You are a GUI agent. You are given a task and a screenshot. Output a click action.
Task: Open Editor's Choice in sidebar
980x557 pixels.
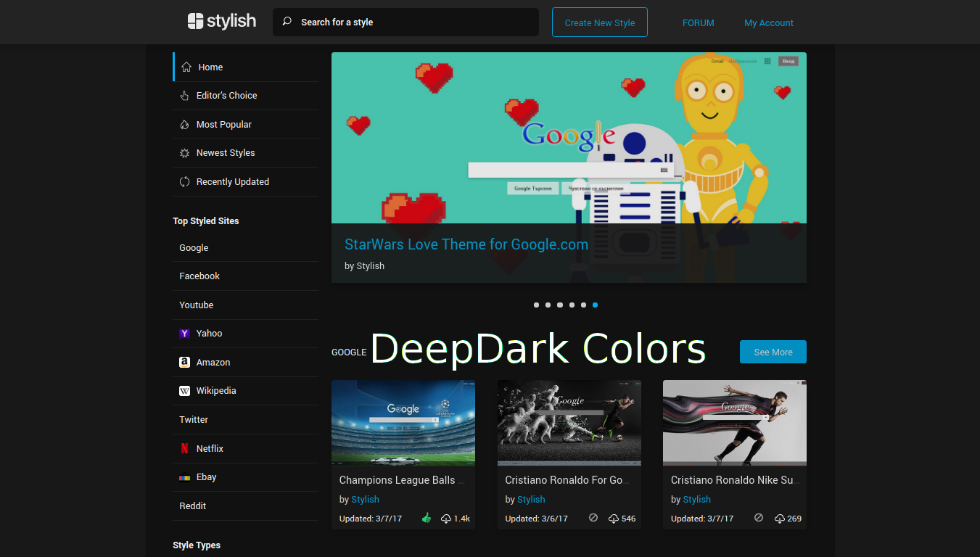[x=245, y=96]
